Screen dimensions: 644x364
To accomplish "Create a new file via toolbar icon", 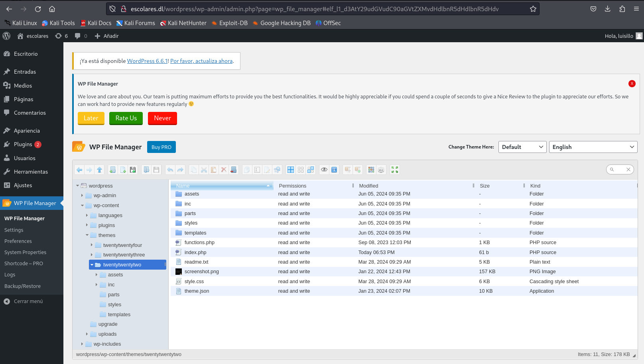I will [x=123, y=170].
